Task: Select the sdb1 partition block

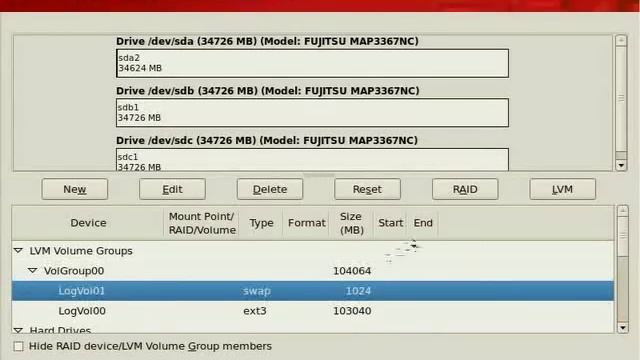Action: [312, 113]
